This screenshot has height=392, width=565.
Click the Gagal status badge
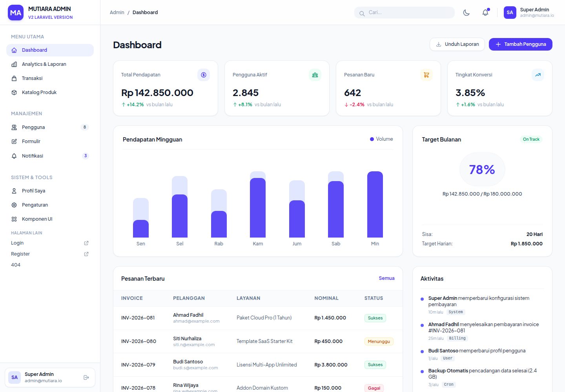pyautogui.click(x=374, y=388)
